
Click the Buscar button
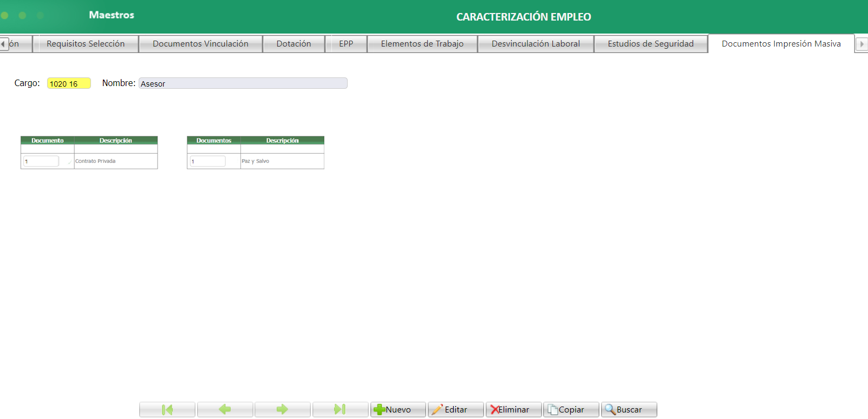click(629, 409)
